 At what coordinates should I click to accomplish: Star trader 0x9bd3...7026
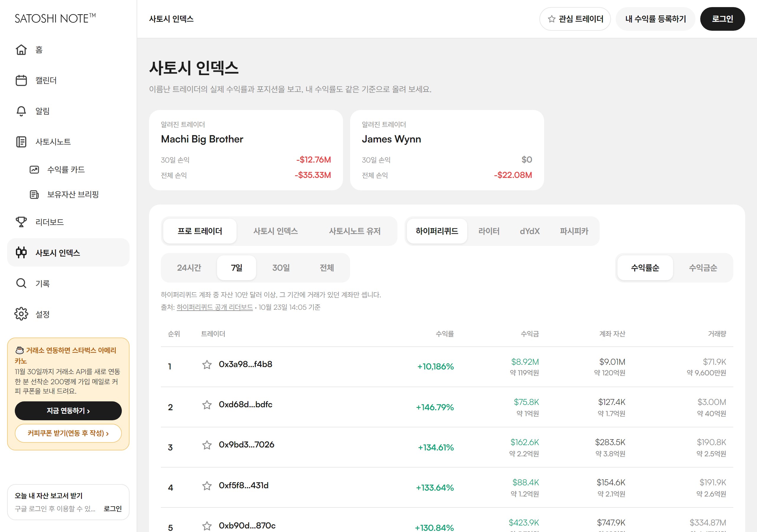207,445
